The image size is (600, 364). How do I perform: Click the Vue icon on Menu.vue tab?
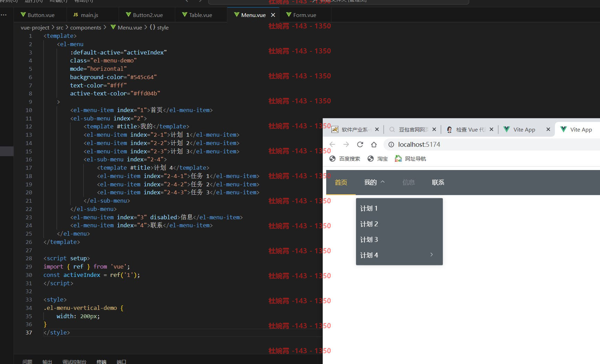(x=237, y=15)
